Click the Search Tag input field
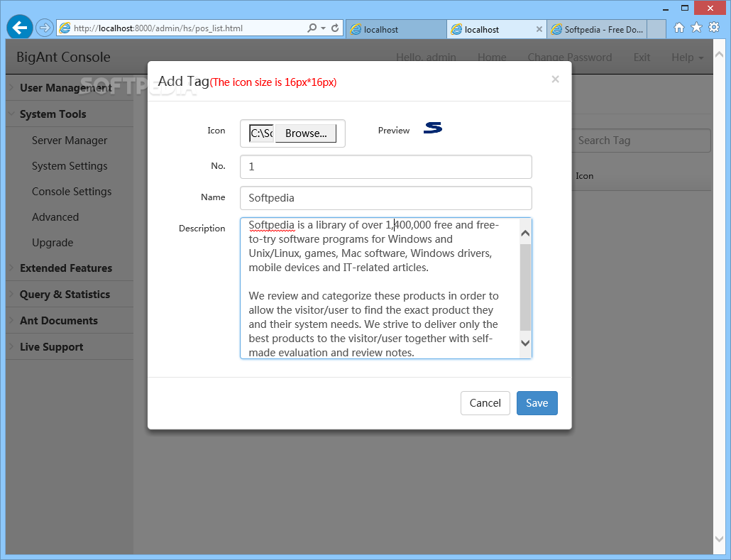Screen dimensions: 731x560 [642, 141]
